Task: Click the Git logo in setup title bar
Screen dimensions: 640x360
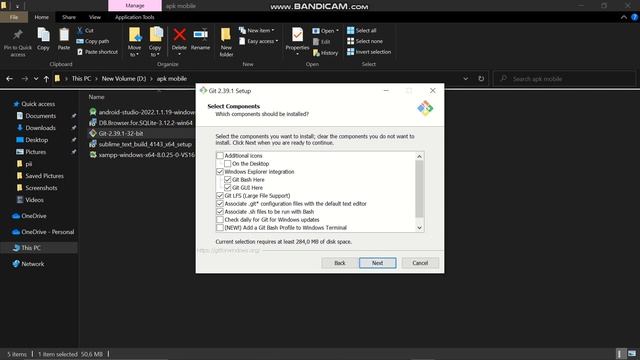Action: [203, 91]
